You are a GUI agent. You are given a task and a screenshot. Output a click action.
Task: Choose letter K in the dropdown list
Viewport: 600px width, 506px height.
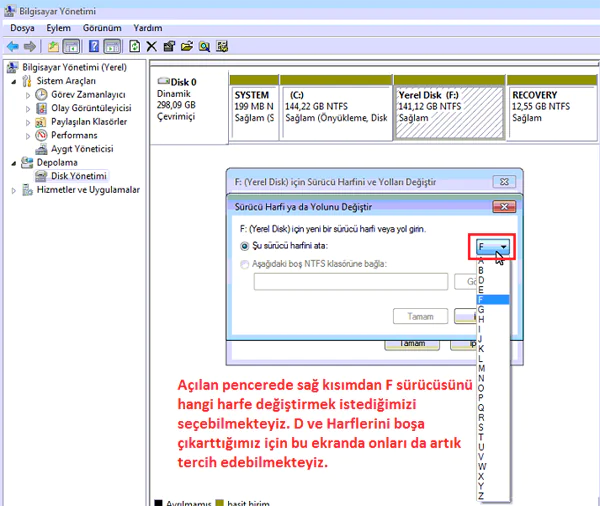click(493, 349)
